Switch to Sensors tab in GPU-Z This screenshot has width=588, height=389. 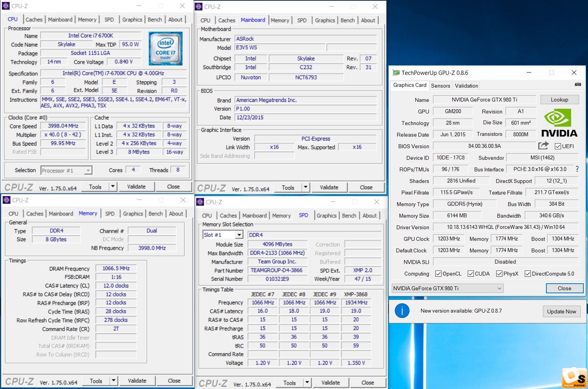tap(441, 86)
